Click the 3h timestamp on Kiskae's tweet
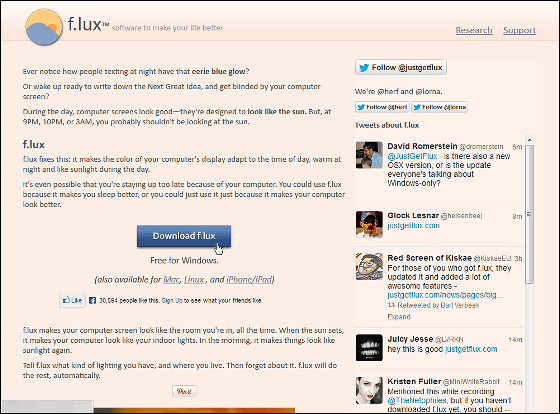The width and height of the screenshot is (560, 414). click(x=518, y=259)
